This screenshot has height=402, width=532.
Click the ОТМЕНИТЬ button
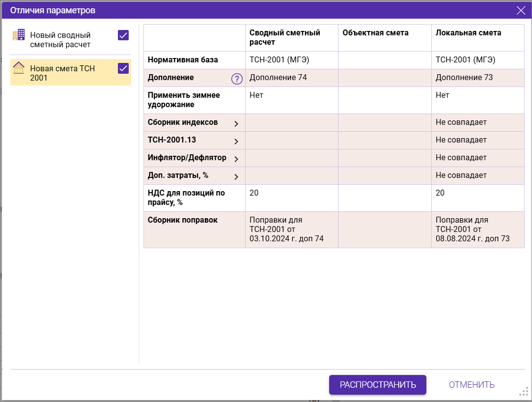(x=471, y=385)
